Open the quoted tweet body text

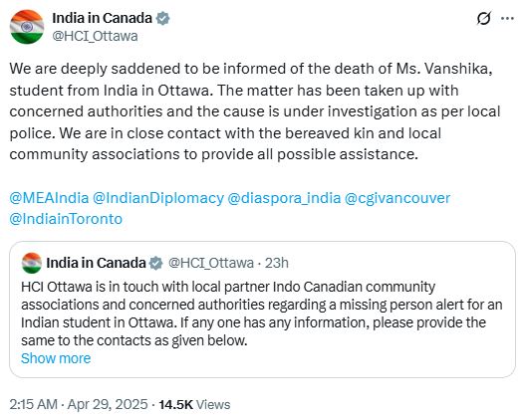[x=262, y=314]
